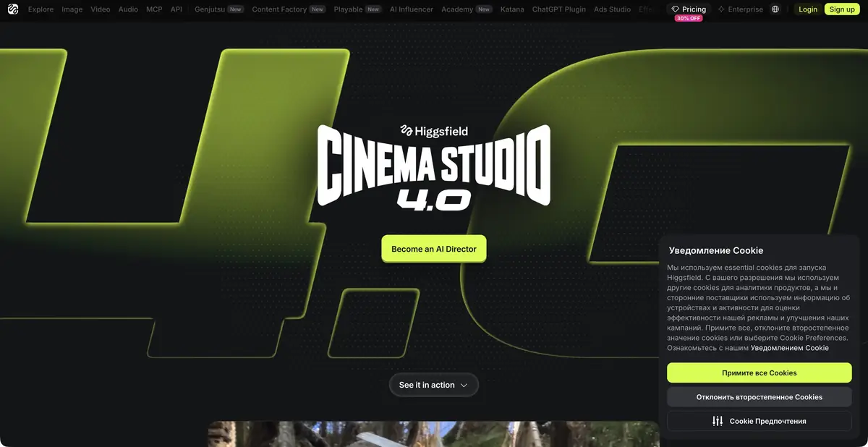The height and width of the screenshot is (447, 868).
Task: Open Content Factory nav item
Action: pyautogui.click(x=289, y=9)
